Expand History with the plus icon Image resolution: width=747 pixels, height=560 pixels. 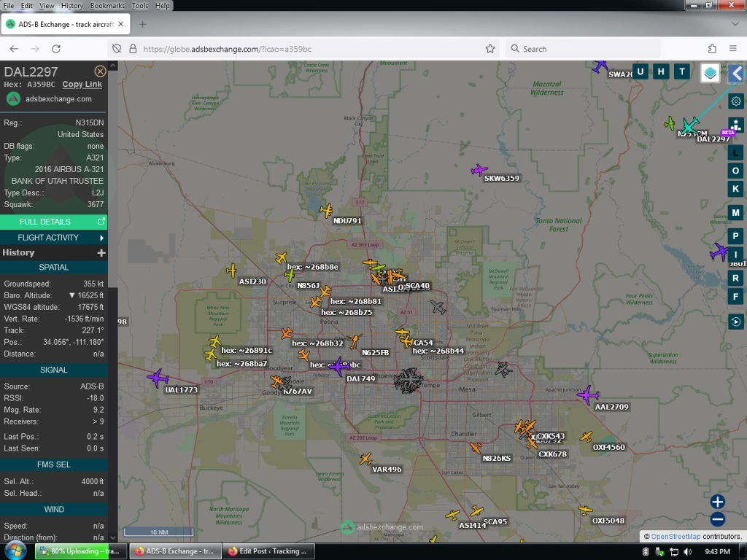pos(101,253)
